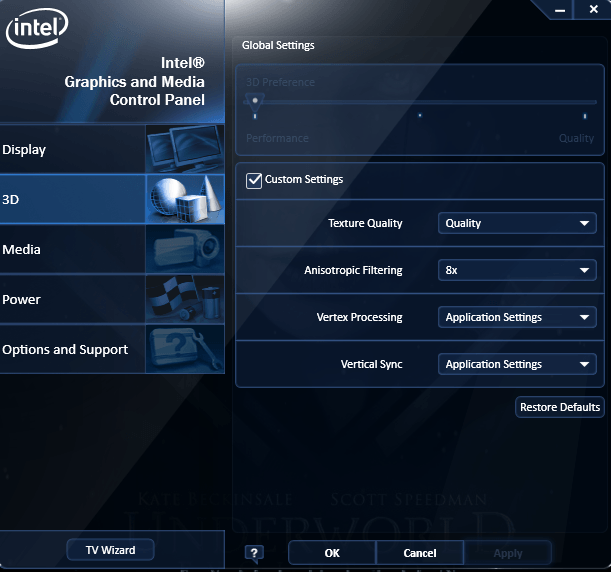
Task: Close the control panel window
Action: tap(593, 9)
